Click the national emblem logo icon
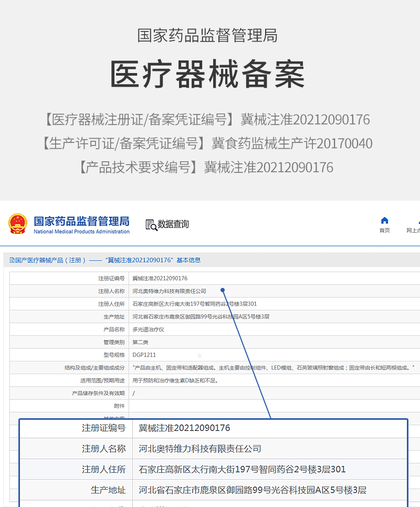Screen dimensions: 420x507 [x=17, y=223]
